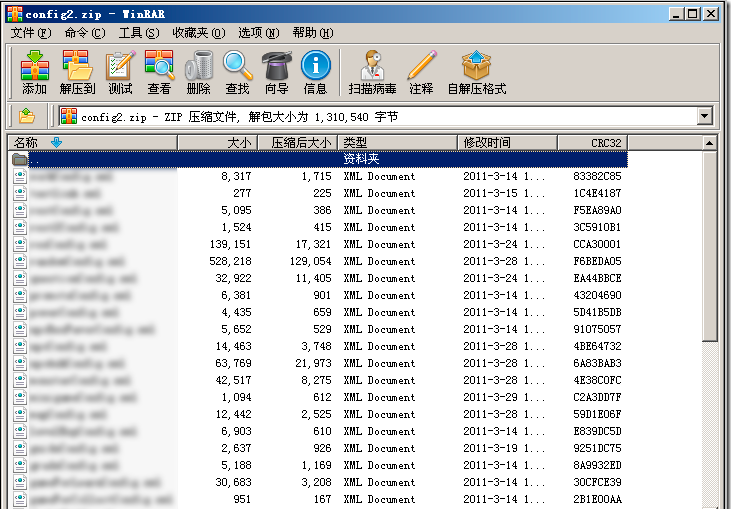
Task: Click CRC value 30CFCE39
Action: tap(597, 482)
